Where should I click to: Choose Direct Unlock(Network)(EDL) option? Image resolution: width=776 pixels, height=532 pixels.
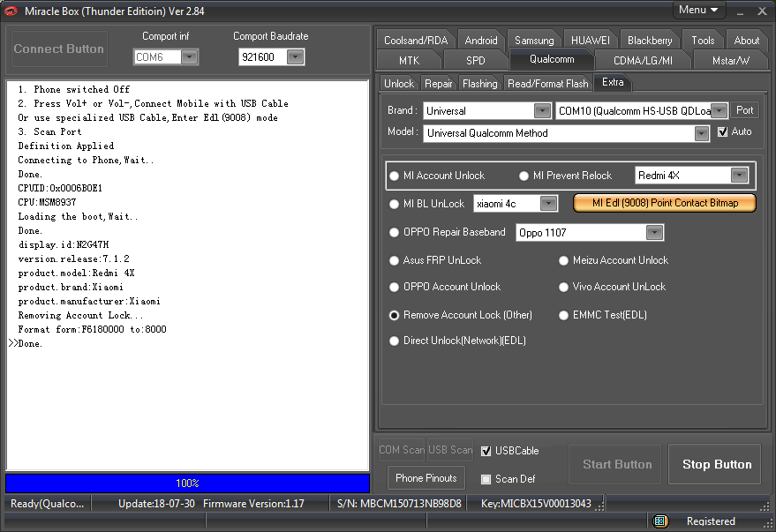394,341
